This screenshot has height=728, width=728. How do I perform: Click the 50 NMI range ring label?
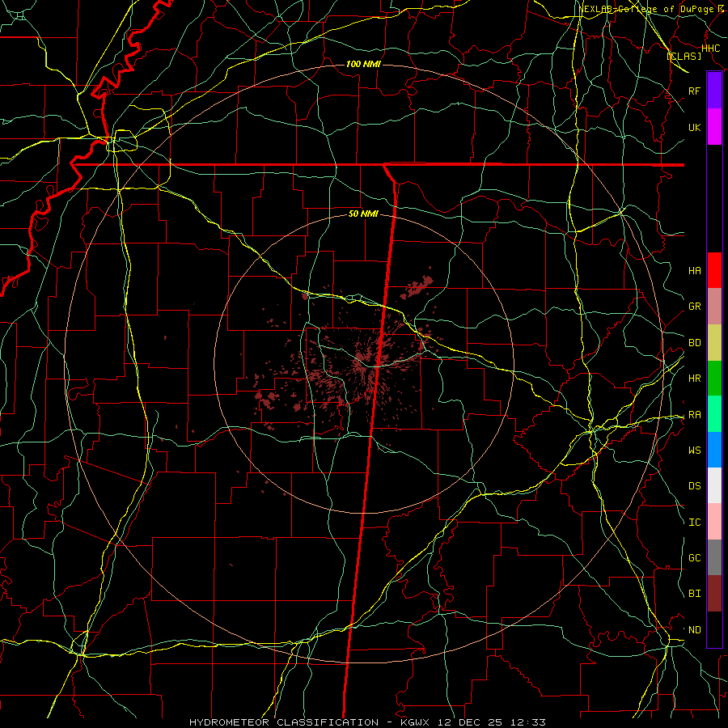click(x=363, y=214)
